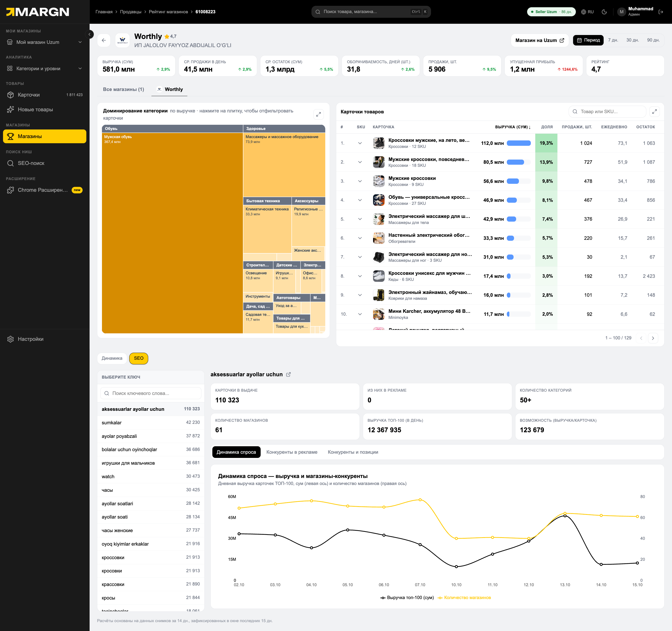
Task: Open SEO-поиск in the sidebar
Action: tap(45, 163)
